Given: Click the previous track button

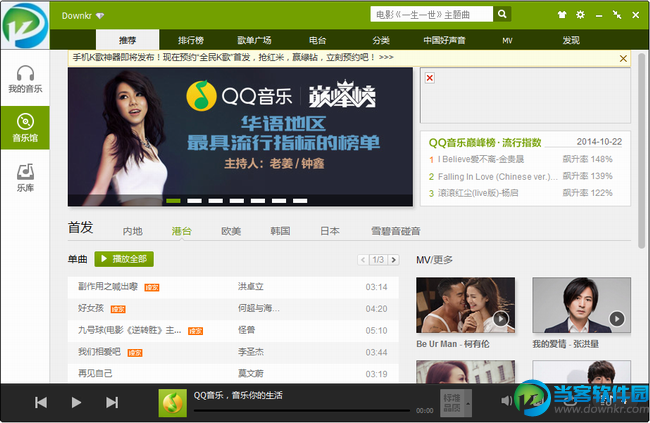Looking at the screenshot, I should coord(41,402).
